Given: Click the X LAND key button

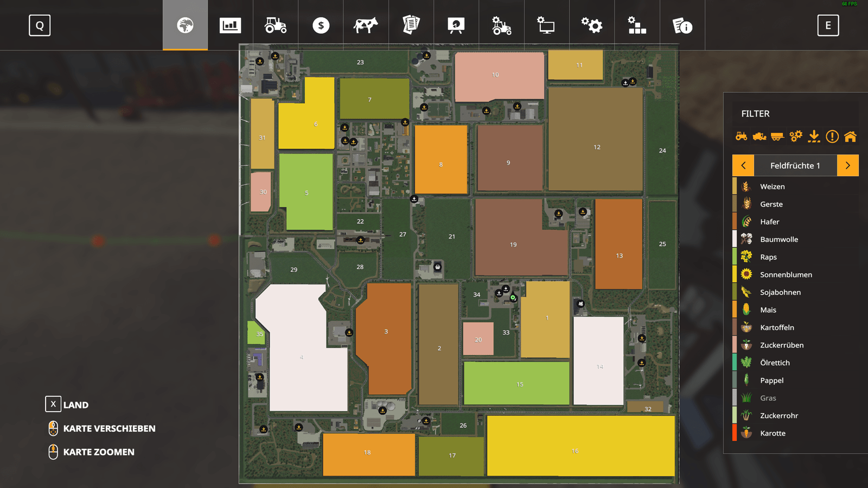Looking at the screenshot, I should click(x=53, y=404).
